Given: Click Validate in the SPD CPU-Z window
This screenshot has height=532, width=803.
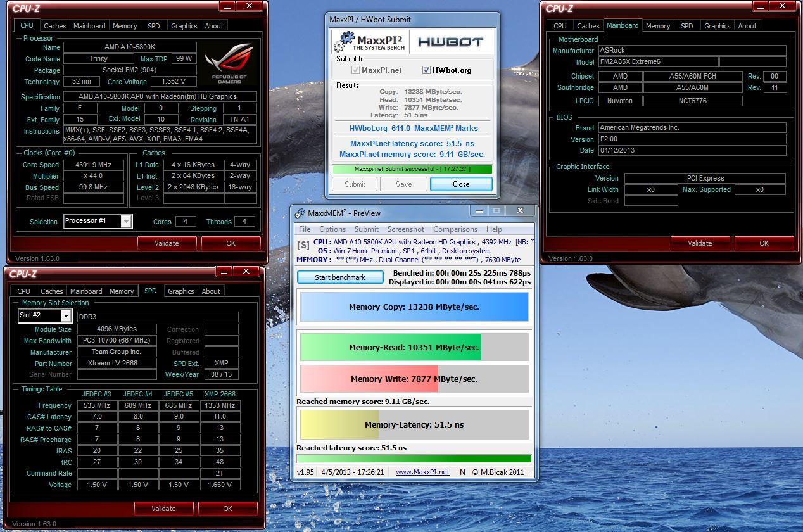Looking at the screenshot, I should point(163,509).
